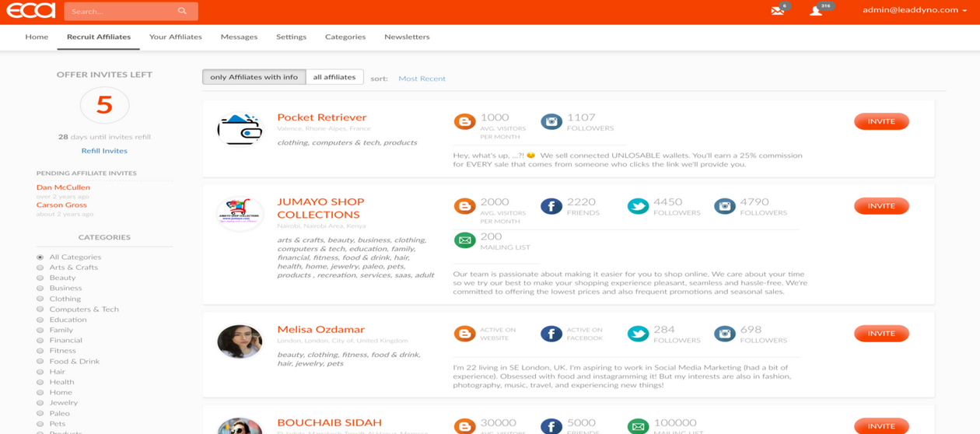Open the Settings tab
The width and height of the screenshot is (980, 434).
[291, 37]
